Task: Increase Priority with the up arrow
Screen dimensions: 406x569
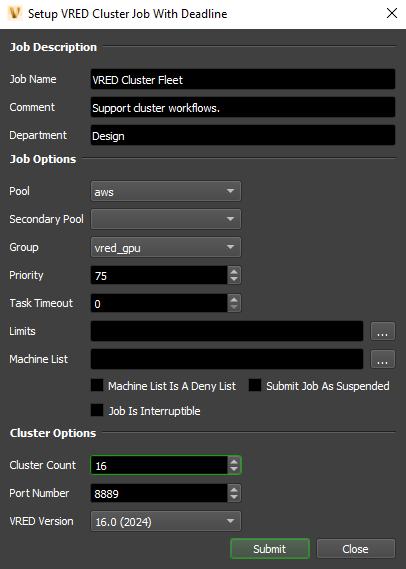Action: pos(234,271)
